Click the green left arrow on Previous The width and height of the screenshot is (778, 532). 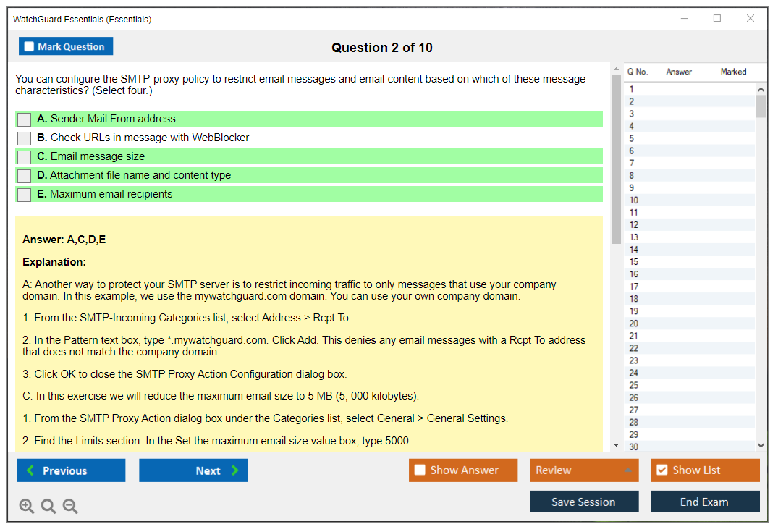pos(30,470)
